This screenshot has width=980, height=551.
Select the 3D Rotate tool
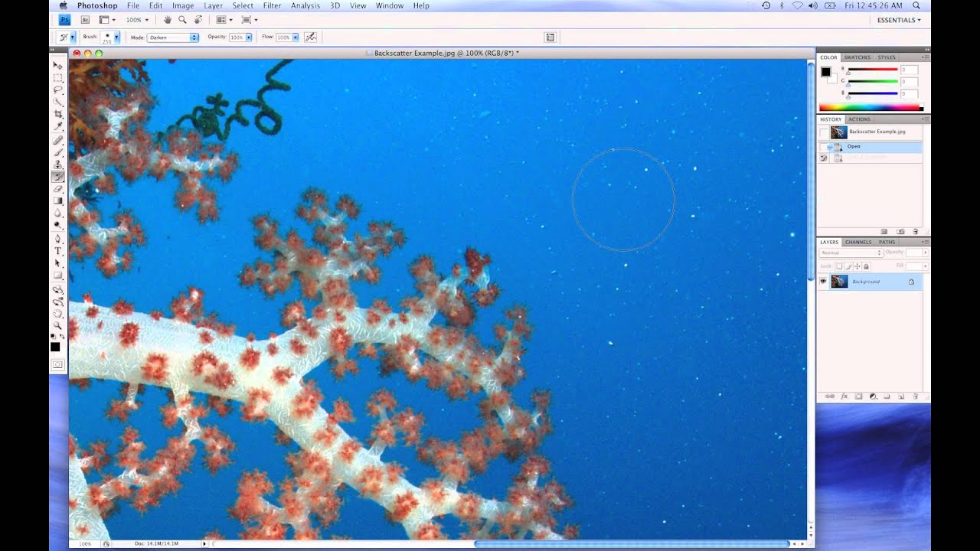click(x=58, y=290)
